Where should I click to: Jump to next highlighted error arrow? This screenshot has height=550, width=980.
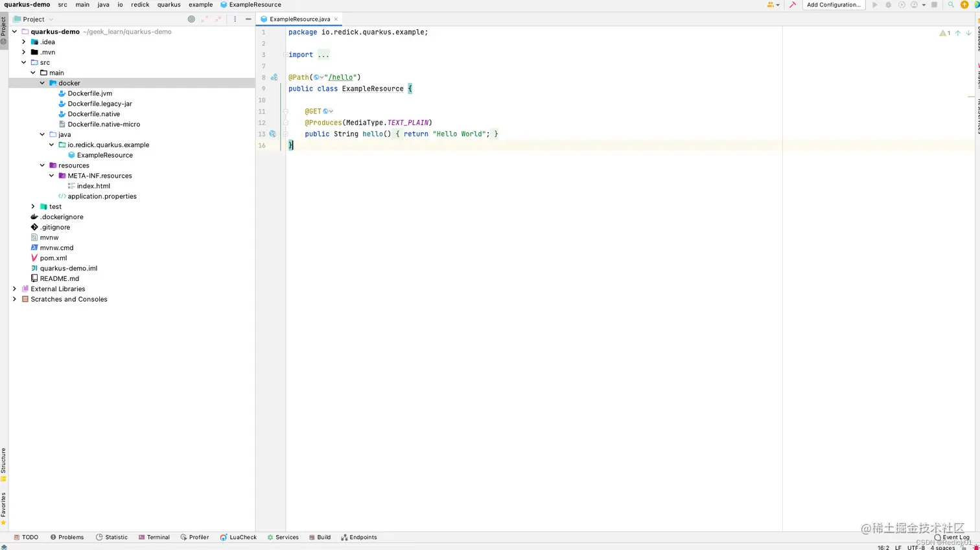coord(968,32)
